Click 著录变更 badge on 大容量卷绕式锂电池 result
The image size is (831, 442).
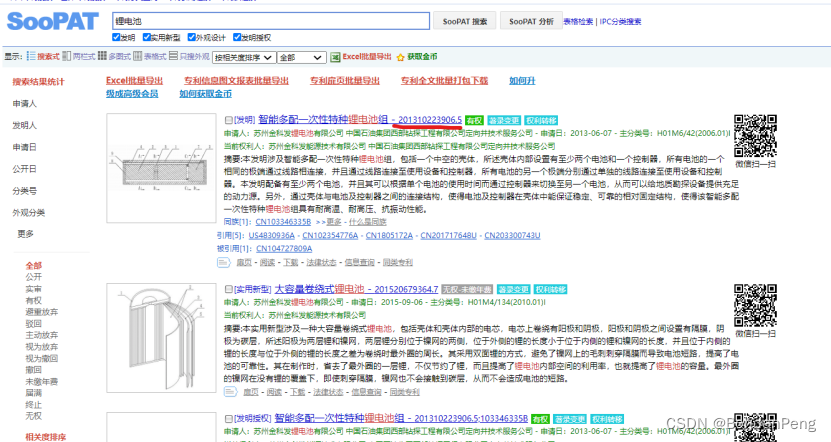(514, 289)
